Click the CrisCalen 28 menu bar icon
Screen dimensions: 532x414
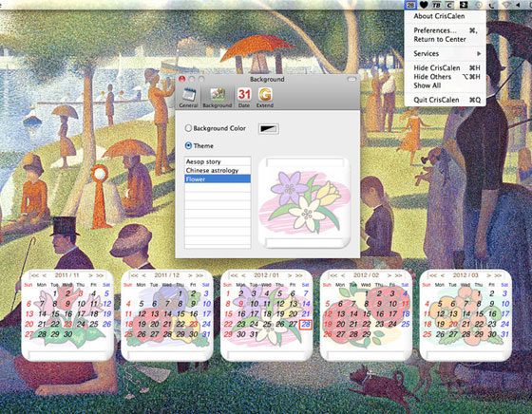pyautogui.click(x=410, y=5)
